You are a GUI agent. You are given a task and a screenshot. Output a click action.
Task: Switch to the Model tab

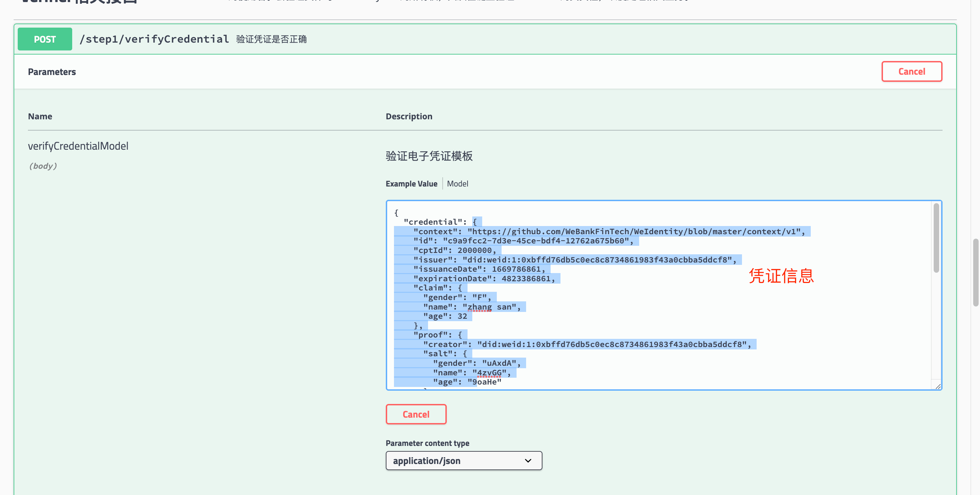click(457, 183)
